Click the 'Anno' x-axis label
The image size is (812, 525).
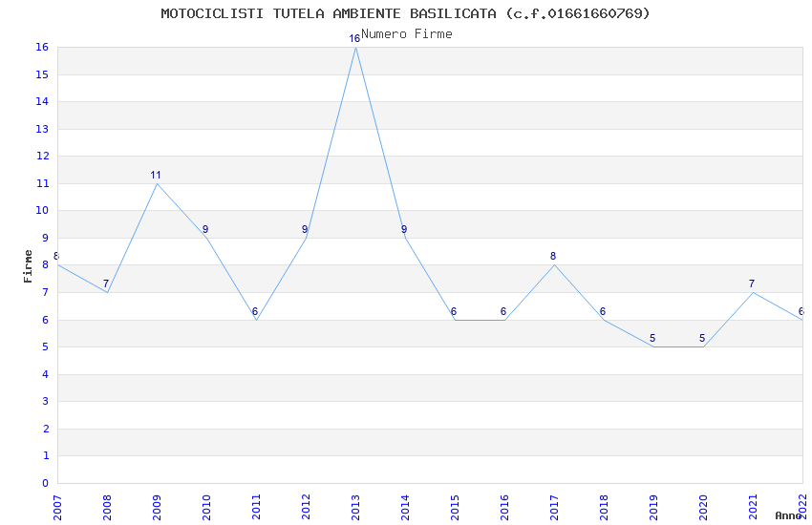[788, 515]
